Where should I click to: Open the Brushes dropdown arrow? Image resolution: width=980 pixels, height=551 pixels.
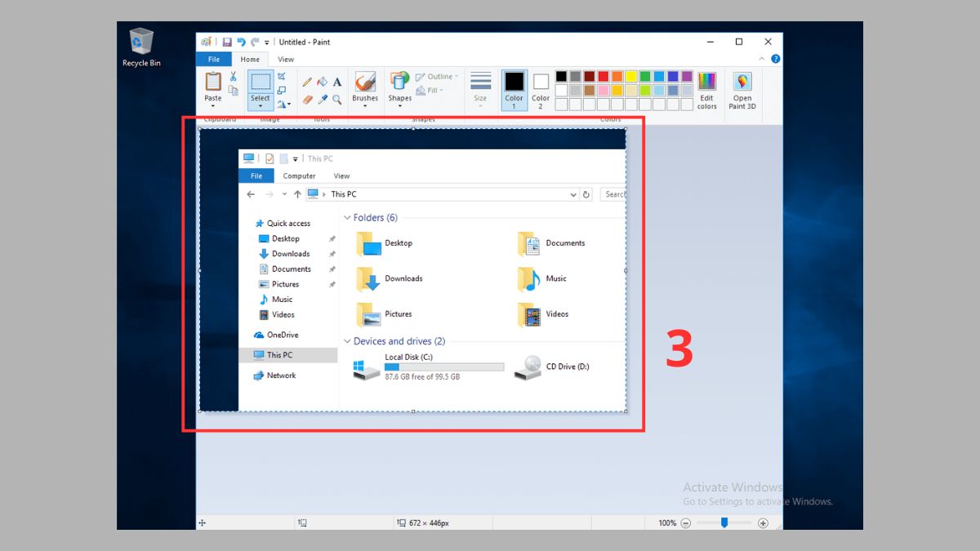[x=365, y=106]
